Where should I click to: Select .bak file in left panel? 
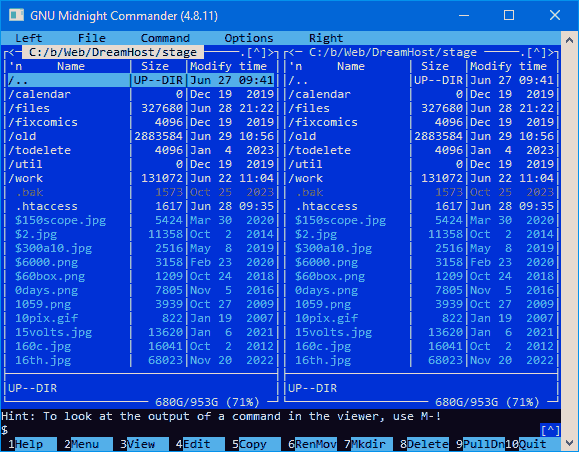tap(141, 192)
